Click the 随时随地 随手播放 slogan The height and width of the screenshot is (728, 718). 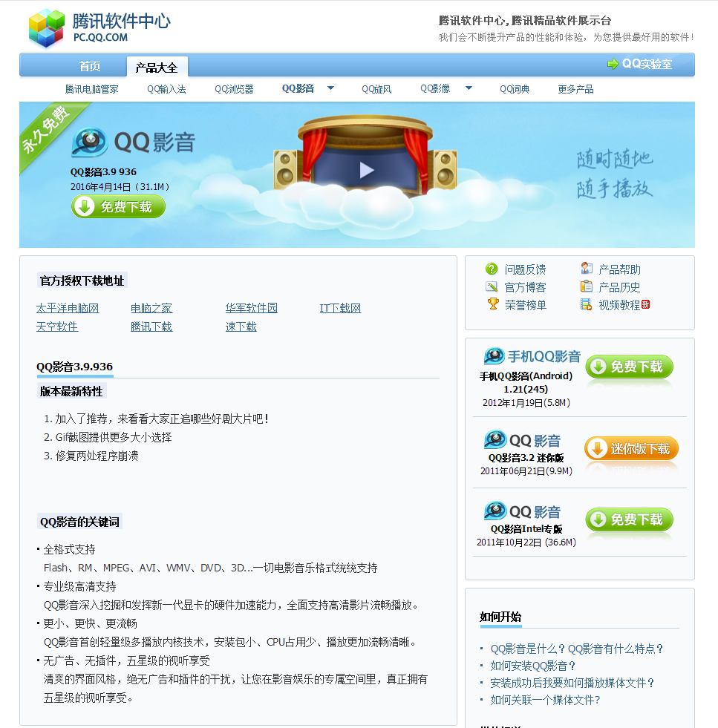coord(615,174)
